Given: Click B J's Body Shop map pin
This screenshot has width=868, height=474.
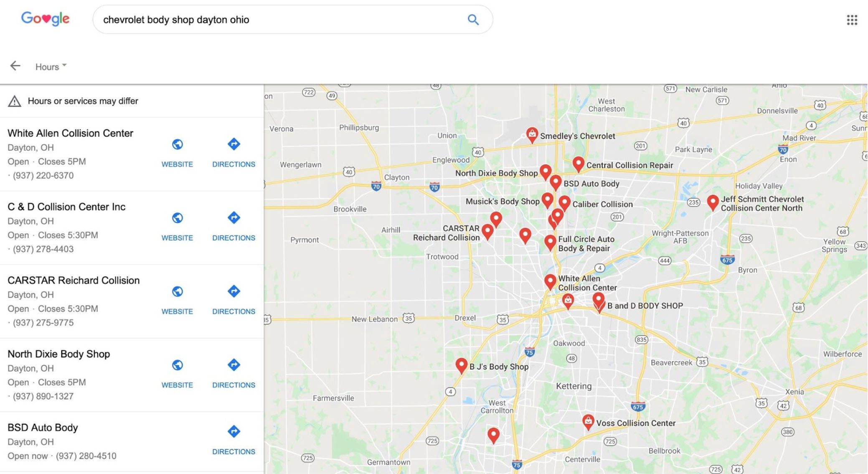Looking at the screenshot, I should 461,365.
